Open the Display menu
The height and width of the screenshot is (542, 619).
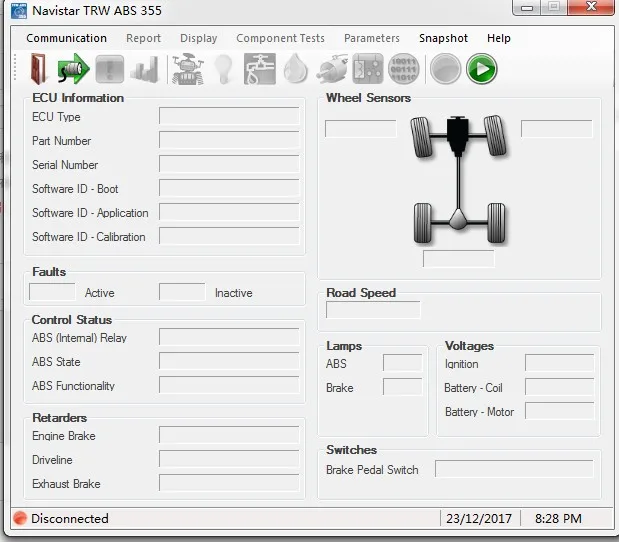tap(199, 38)
